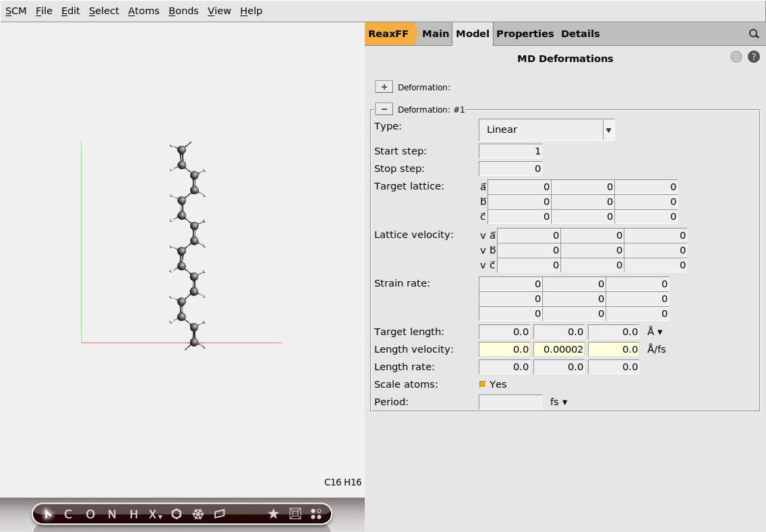Open the Period fs unit dropdown
Screen dimensions: 766x532
[x=559, y=402]
